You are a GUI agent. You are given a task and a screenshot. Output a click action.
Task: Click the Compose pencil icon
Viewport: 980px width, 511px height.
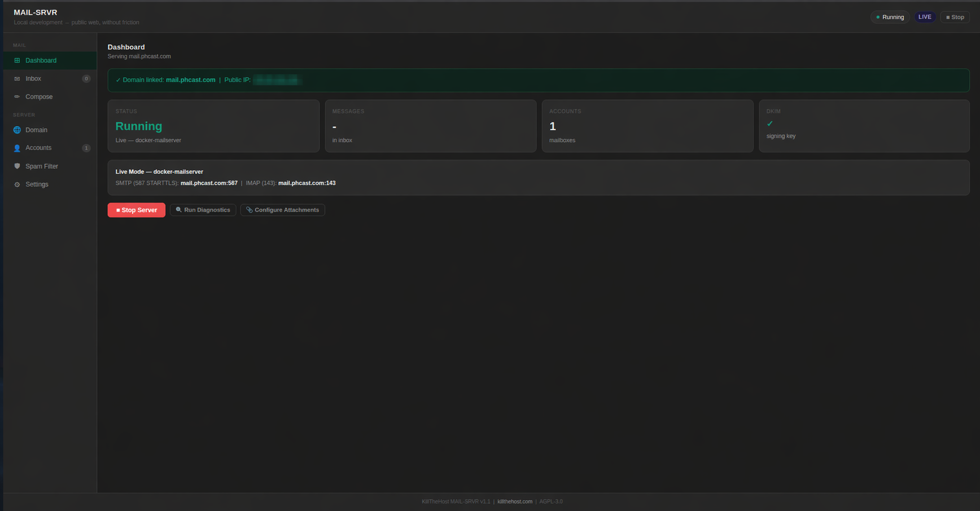17,96
